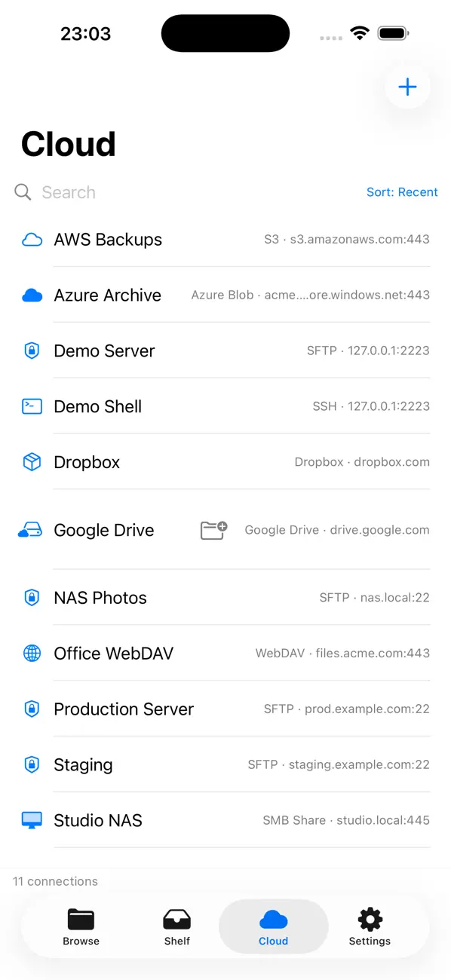451x980 pixels.
Task: Click the Azure Blob host detail text
Action: [311, 296]
